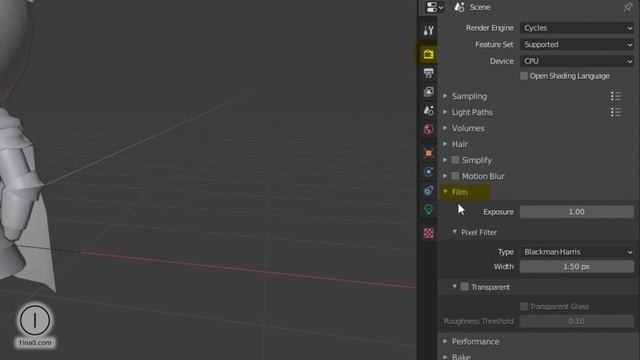Viewport: 640px width, 360px height.
Task: Open the Output properties tab icon
Action: [x=428, y=73]
